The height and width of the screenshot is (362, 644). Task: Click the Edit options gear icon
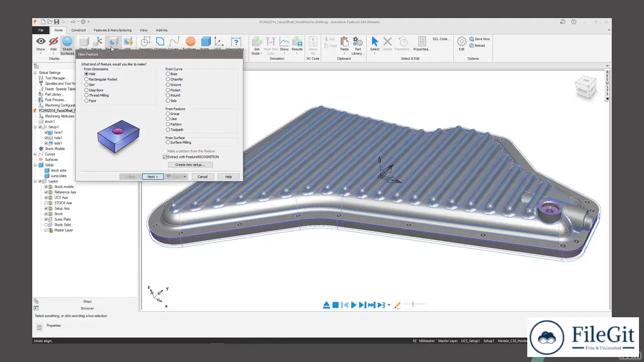click(x=461, y=41)
